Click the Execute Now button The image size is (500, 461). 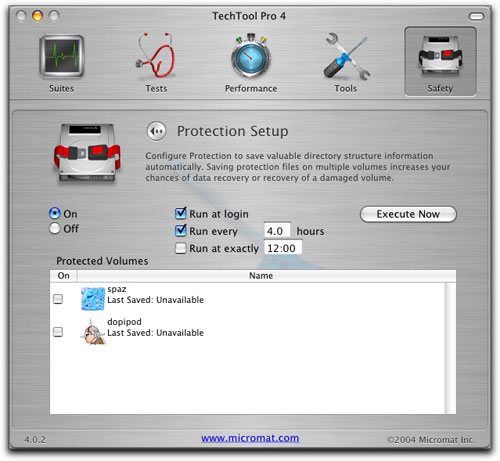408,214
